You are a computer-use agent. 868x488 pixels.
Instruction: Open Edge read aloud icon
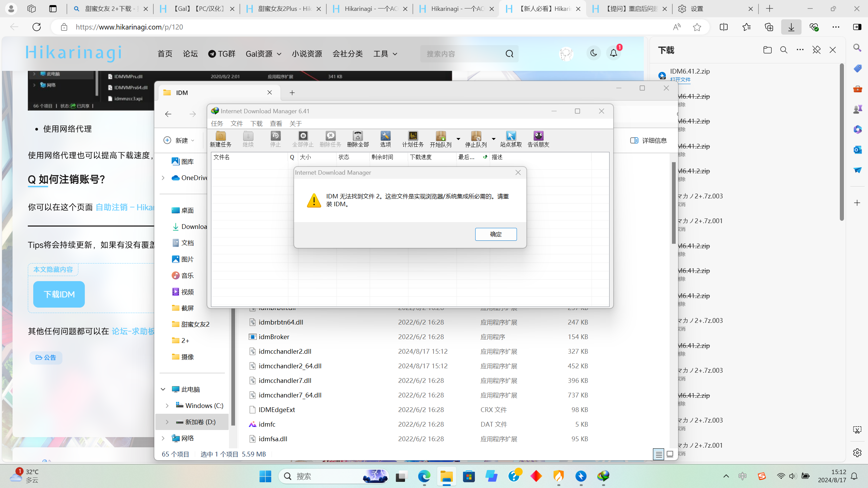coord(677,27)
